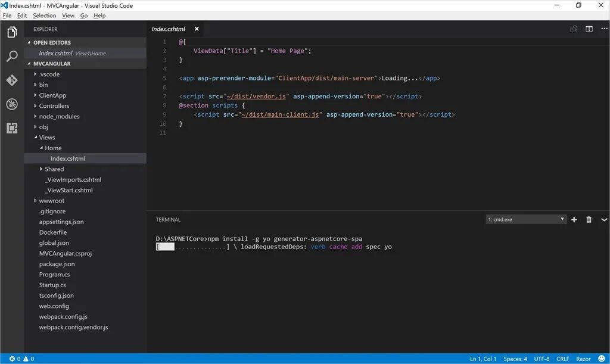Open the View menu
The image size is (610, 364).
[68, 15]
